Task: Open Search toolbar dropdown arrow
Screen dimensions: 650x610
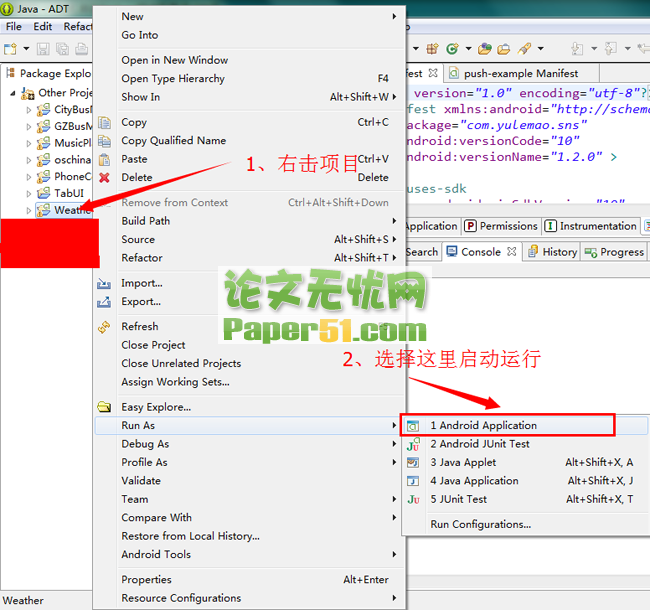Action: pyautogui.click(x=541, y=49)
